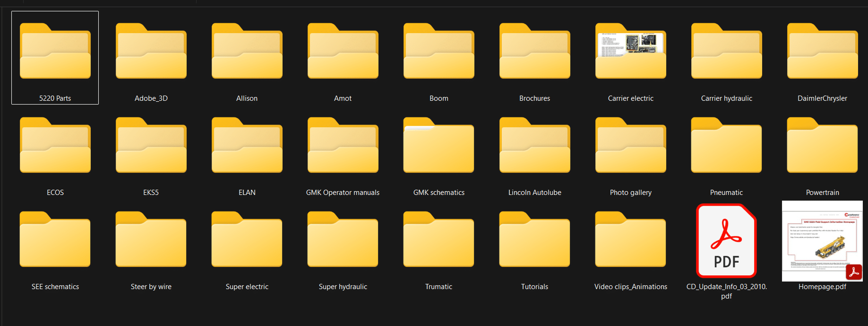Click the Lincoln Autolube folder icon
The height and width of the screenshot is (326, 868).
tap(535, 145)
